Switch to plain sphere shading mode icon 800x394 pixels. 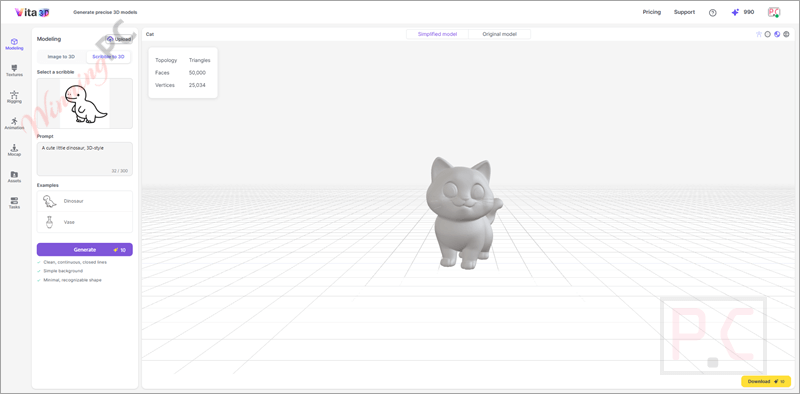pos(768,34)
